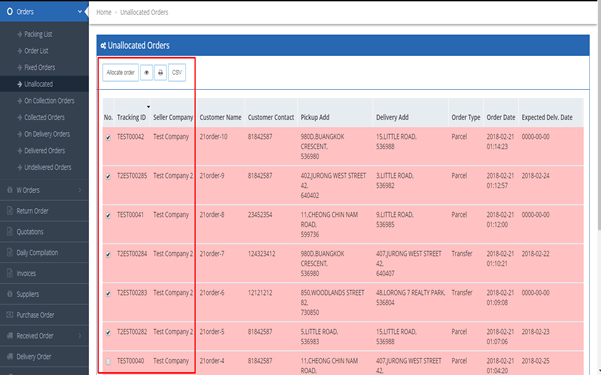Click the Delivery Add column header

click(x=392, y=117)
